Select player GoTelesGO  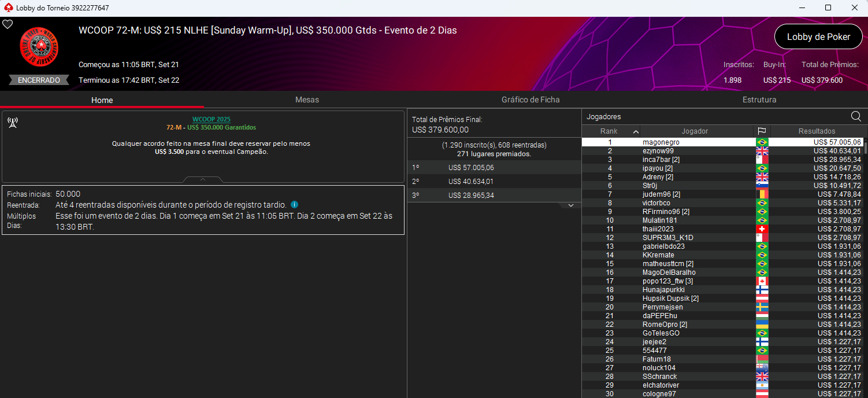click(x=722, y=333)
